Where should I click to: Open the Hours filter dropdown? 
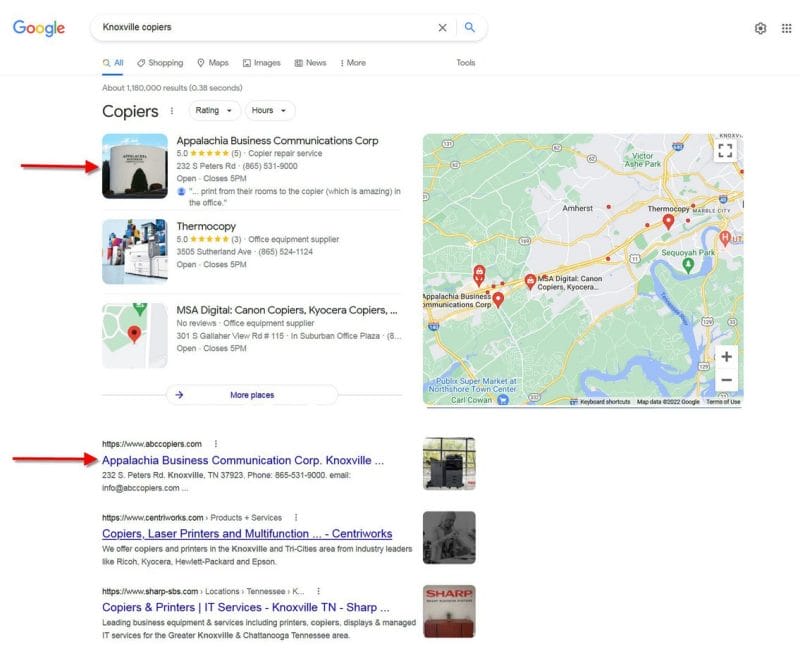(x=269, y=110)
